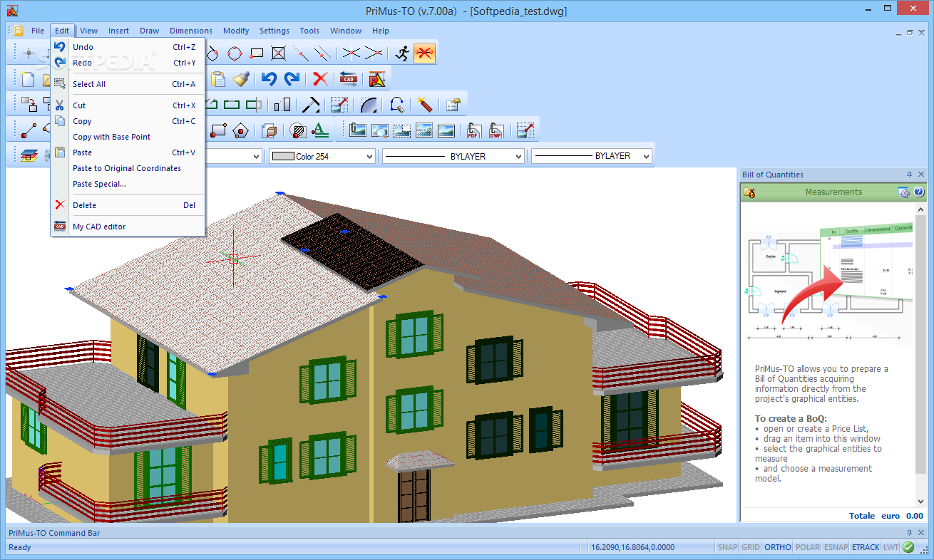Open the properties sheet toolbar icon
Viewport: 934px width, 560px height.
tap(453, 105)
